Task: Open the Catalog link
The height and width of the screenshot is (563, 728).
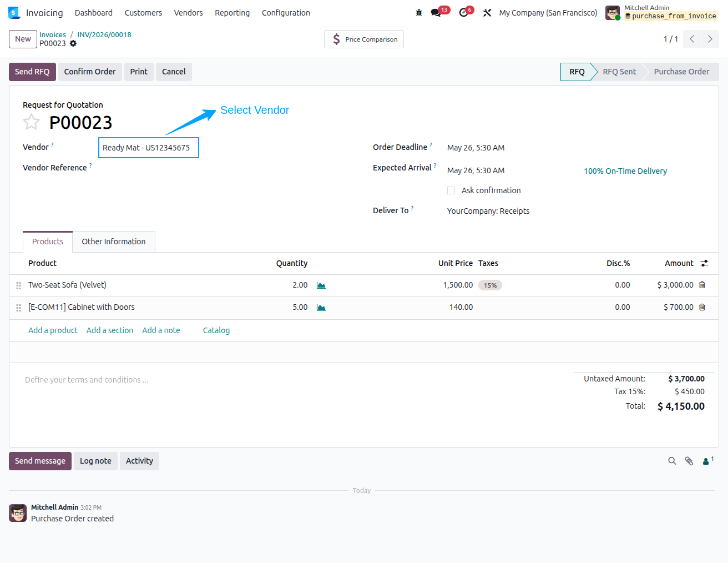Action: (216, 330)
